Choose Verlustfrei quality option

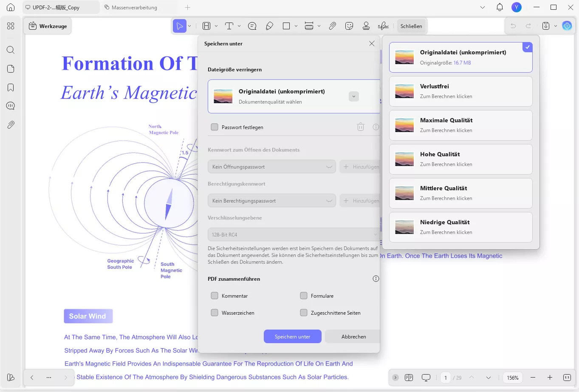[461, 91]
